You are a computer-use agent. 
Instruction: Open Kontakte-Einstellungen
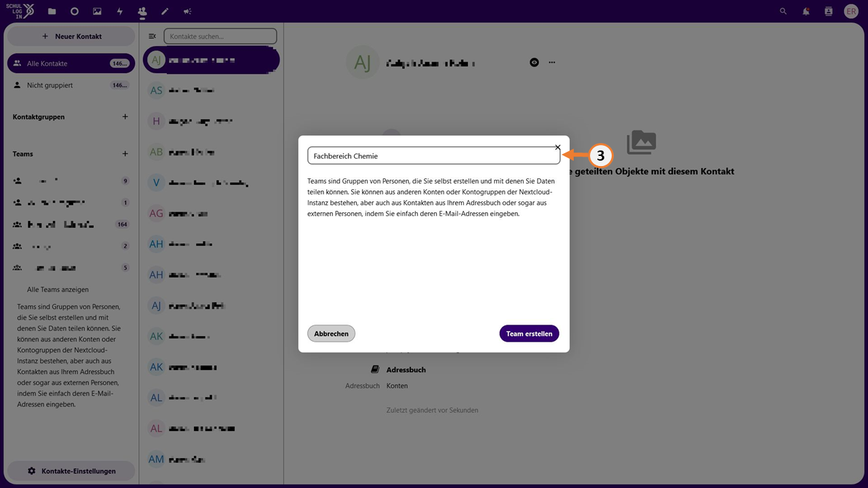[71, 471]
